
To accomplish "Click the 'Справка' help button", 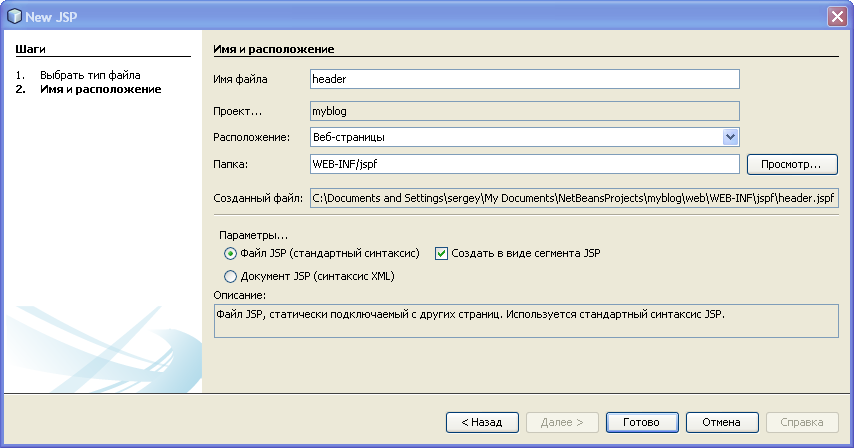I will [802, 422].
